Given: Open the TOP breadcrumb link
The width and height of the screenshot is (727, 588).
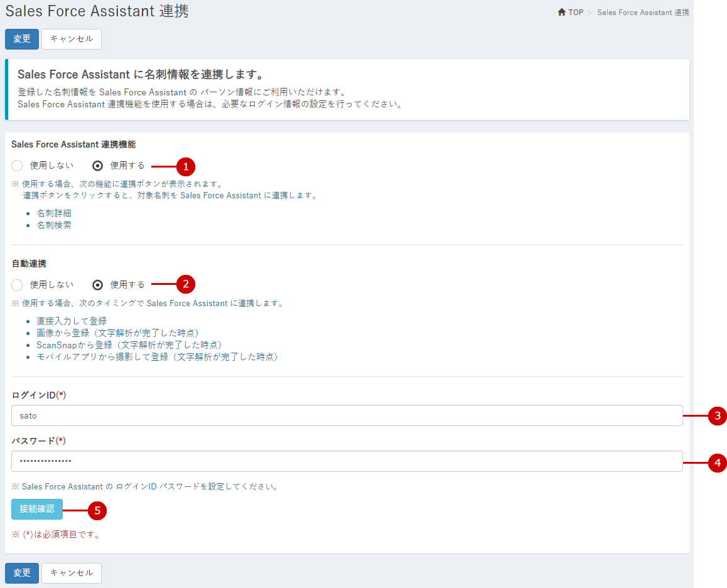Looking at the screenshot, I should [576, 13].
